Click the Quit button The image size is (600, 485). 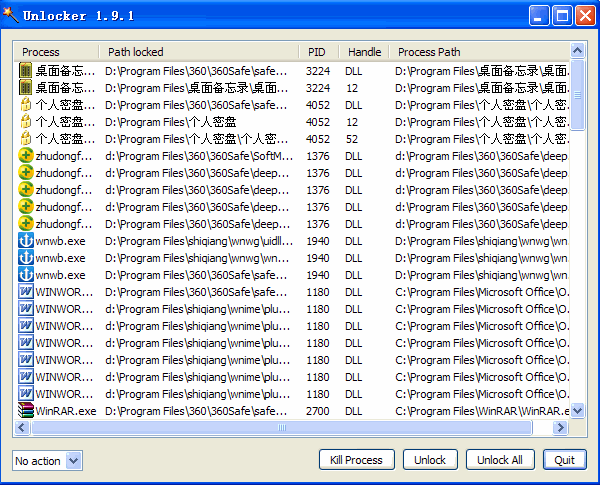565,460
